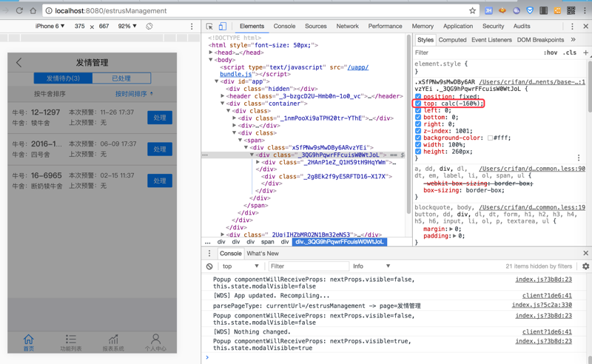Expand the head element node
The height and width of the screenshot is (364, 592).
pyautogui.click(x=212, y=53)
